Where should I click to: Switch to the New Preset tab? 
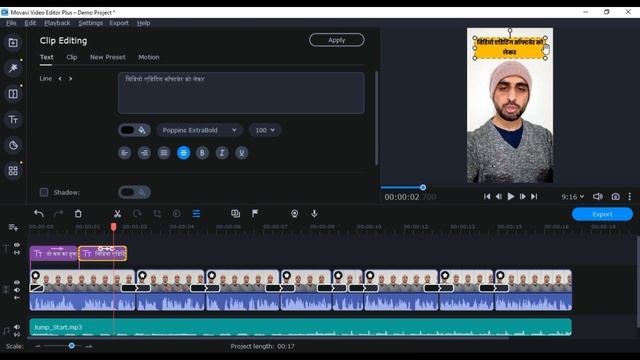[x=108, y=57]
